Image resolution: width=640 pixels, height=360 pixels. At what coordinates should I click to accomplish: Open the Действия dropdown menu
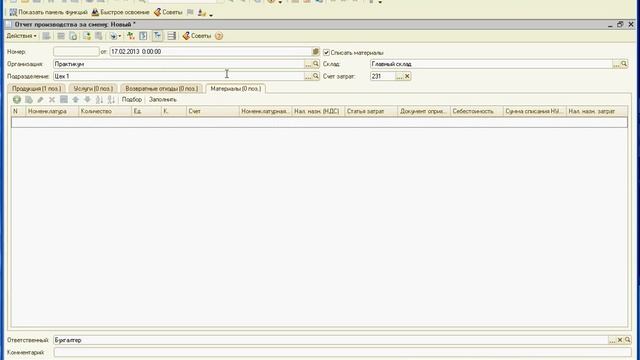[x=21, y=36]
